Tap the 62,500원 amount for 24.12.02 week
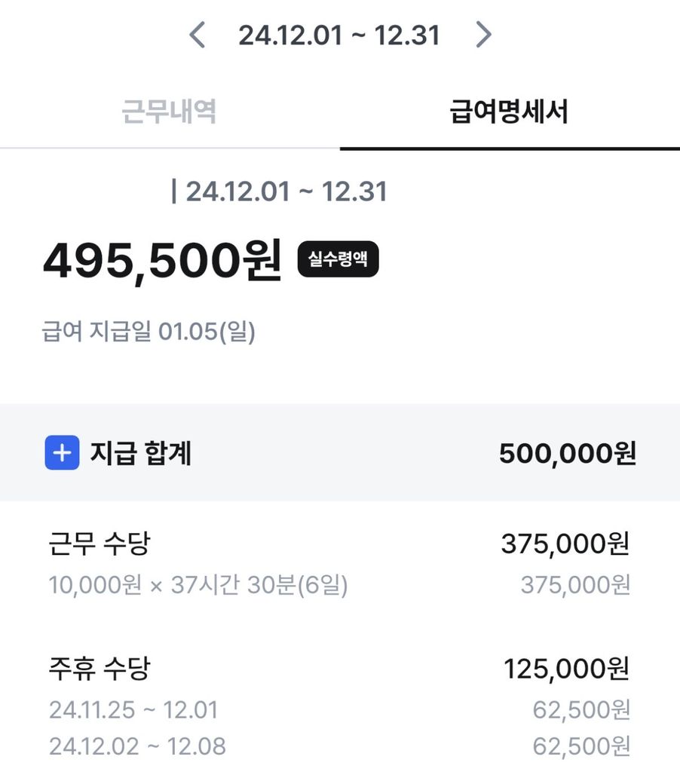 pyautogui.click(x=580, y=746)
